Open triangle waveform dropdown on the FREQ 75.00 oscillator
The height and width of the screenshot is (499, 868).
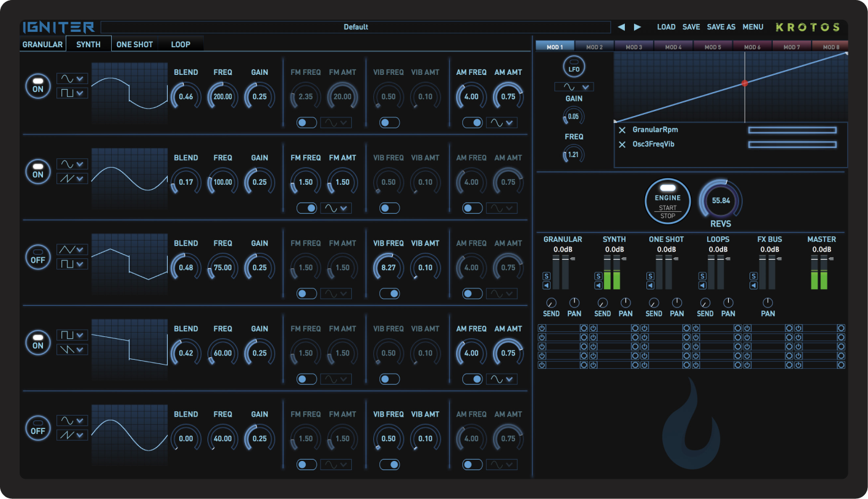pyautogui.click(x=72, y=250)
